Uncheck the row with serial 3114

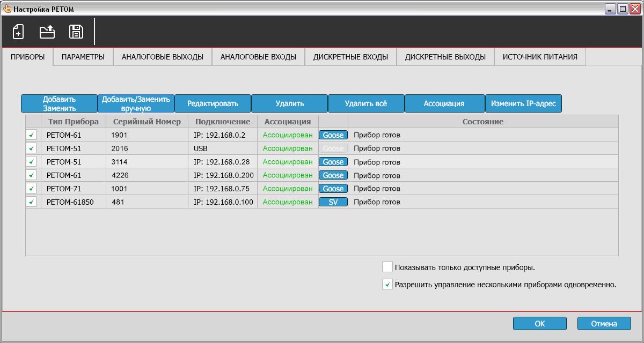pos(32,162)
